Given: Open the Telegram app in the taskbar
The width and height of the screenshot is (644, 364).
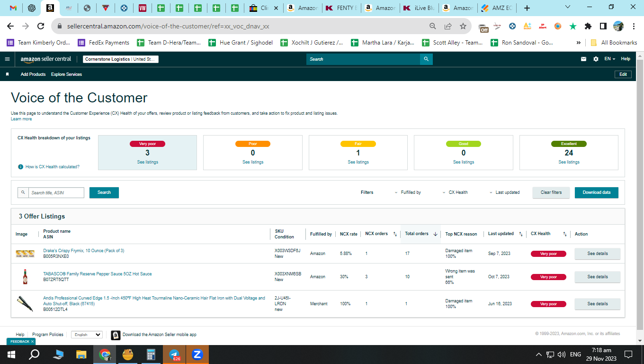Looking at the screenshot, I should point(174,355).
